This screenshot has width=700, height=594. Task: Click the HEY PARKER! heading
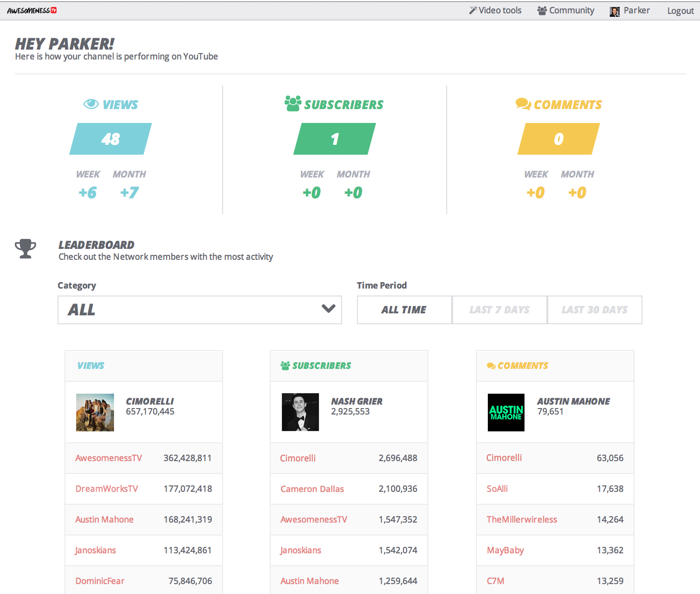[65, 44]
